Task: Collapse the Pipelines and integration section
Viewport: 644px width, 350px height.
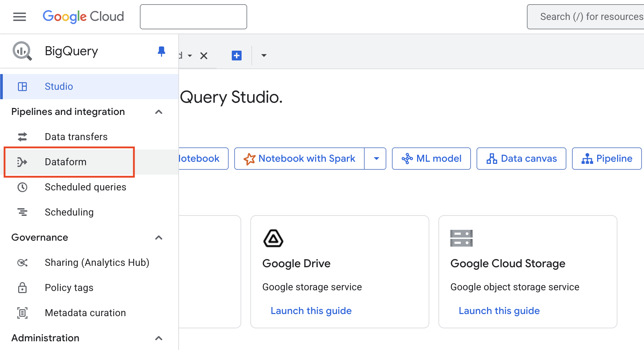Action: click(x=159, y=112)
